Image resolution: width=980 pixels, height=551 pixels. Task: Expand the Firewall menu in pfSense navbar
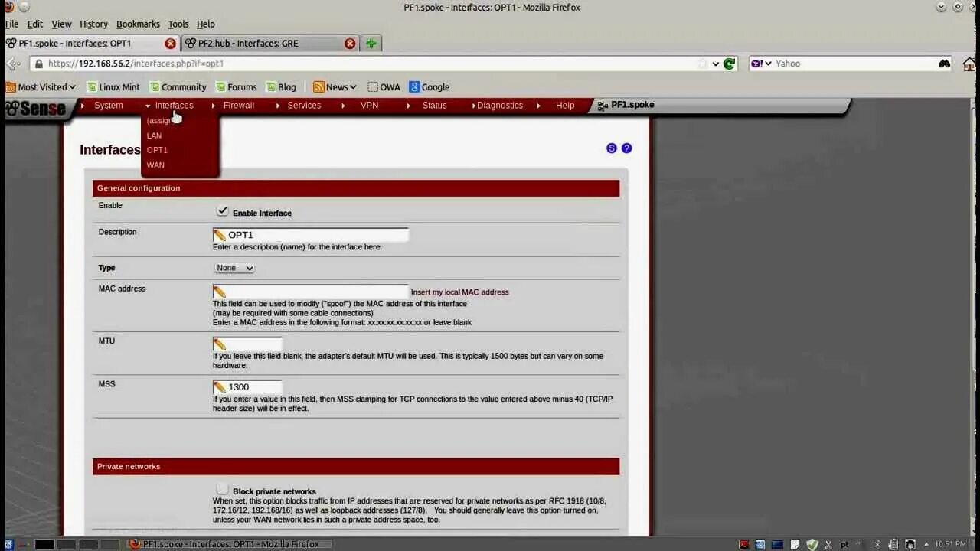point(239,106)
